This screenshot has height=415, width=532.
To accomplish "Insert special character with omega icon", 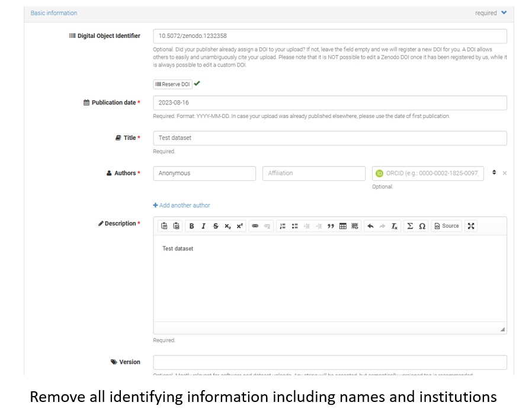I will [422, 226].
